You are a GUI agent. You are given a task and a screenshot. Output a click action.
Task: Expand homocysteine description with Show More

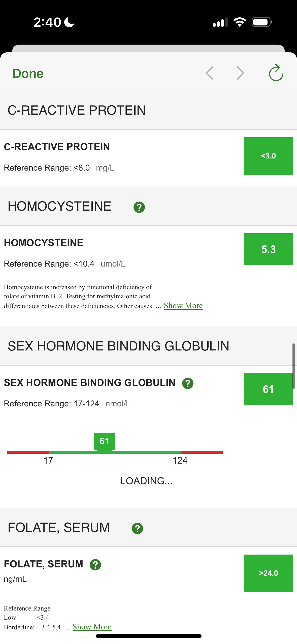(x=183, y=306)
